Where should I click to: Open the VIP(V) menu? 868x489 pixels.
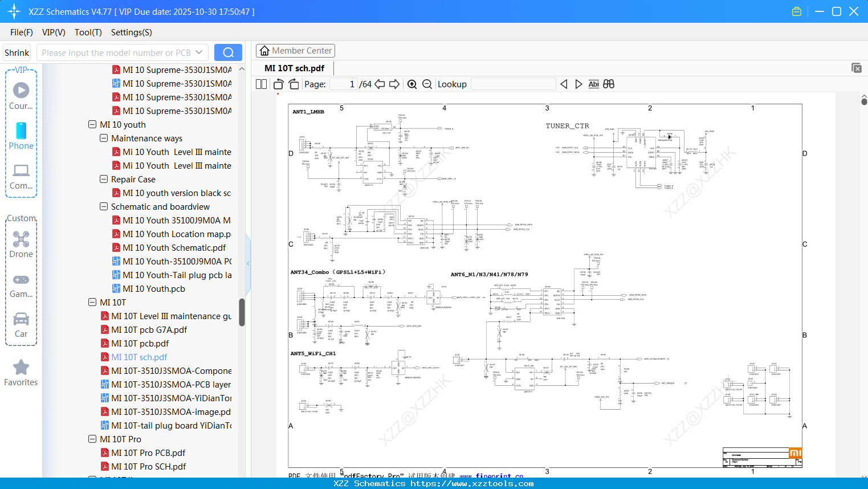point(54,32)
